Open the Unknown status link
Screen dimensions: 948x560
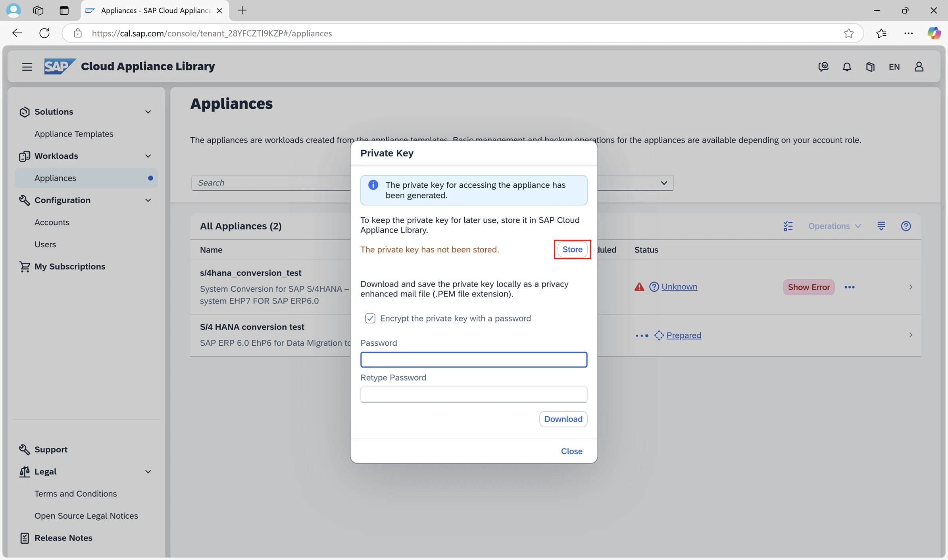tap(679, 287)
